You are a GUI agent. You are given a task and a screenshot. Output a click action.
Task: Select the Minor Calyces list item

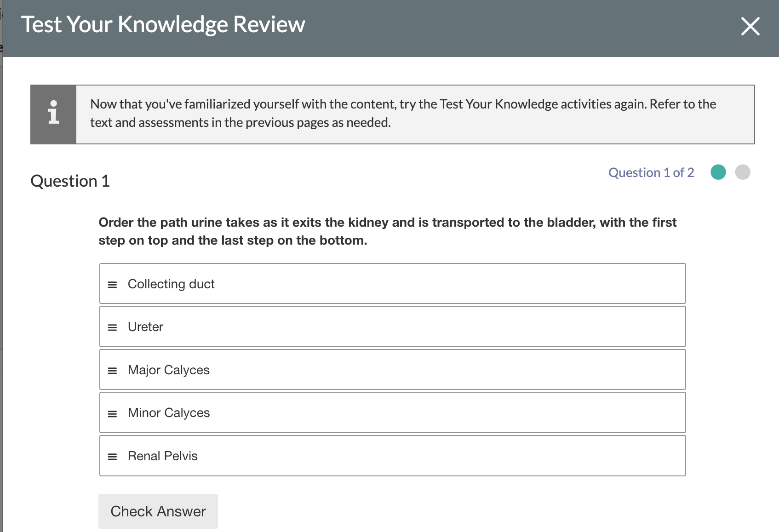(x=392, y=413)
